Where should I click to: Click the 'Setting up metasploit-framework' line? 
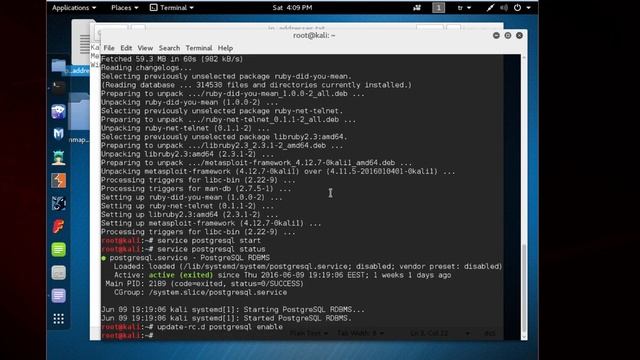211,223
